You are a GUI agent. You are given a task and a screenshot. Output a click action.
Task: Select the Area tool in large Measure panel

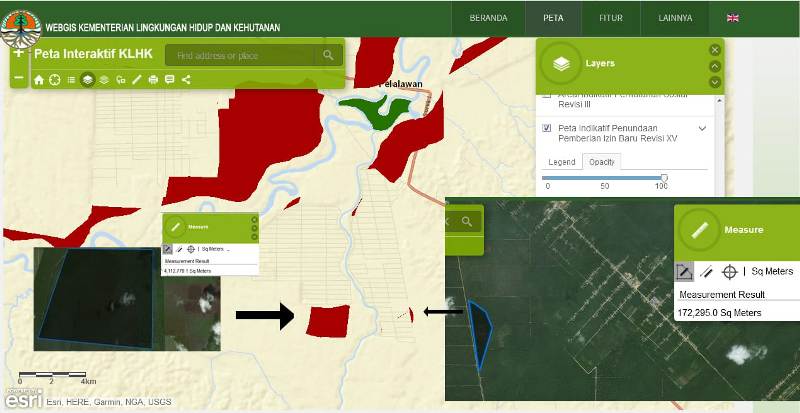(684, 272)
